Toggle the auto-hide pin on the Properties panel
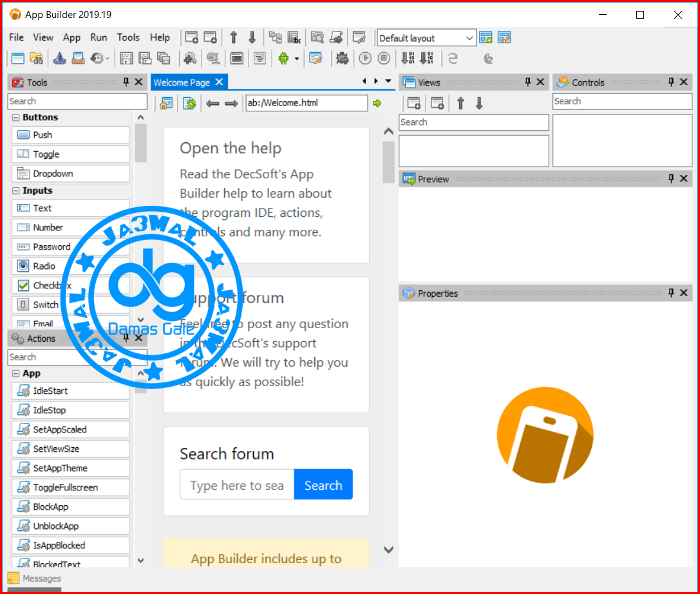700x594 pixels. point(671,293)
